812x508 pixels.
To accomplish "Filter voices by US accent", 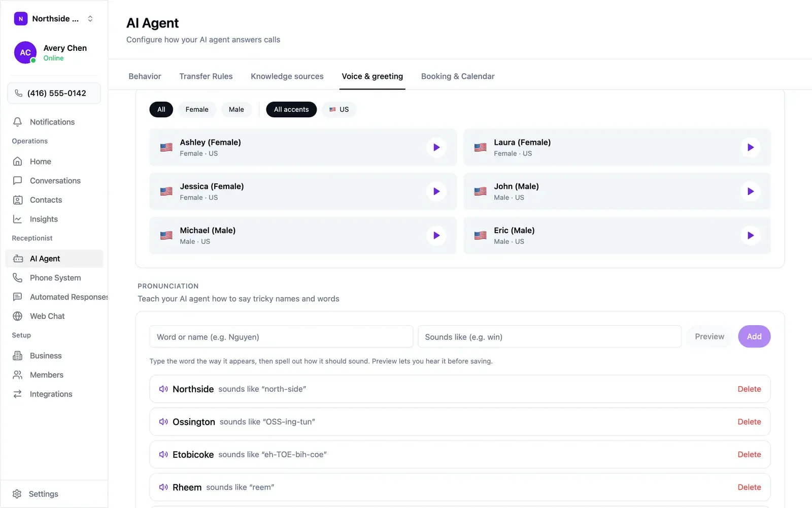I will click(x=339, y=109).
